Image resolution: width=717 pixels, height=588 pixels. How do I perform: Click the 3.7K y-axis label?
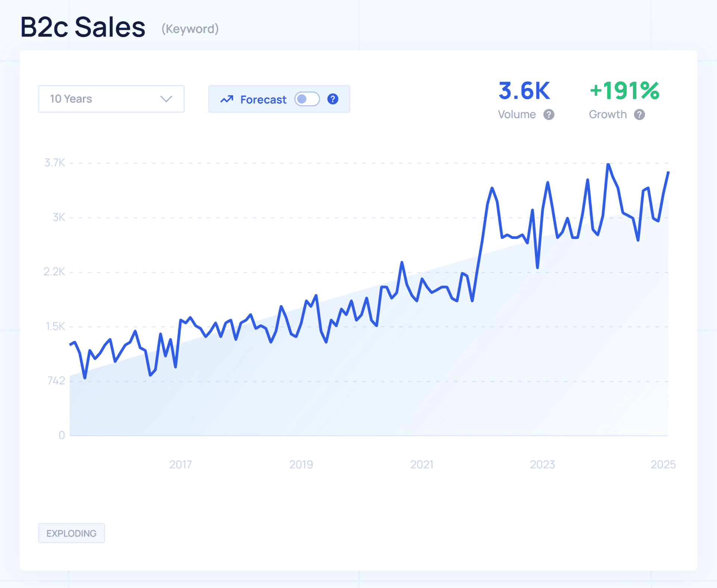(x=55, y=163)
